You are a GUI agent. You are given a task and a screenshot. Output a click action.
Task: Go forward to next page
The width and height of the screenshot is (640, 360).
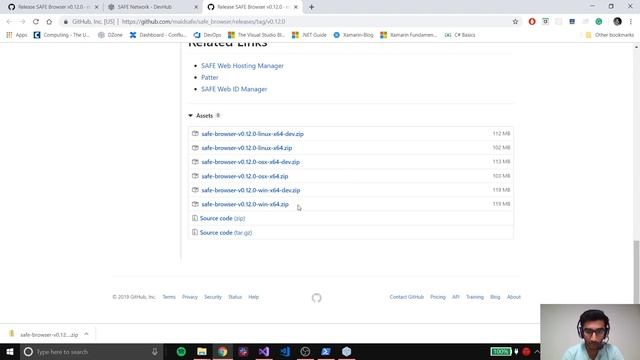[x=22, y=22]
